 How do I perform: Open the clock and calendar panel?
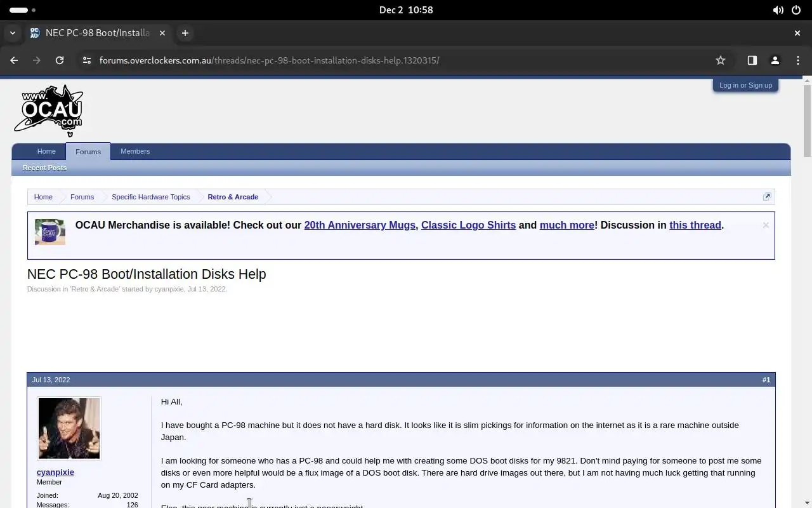(x=406, y=10)
